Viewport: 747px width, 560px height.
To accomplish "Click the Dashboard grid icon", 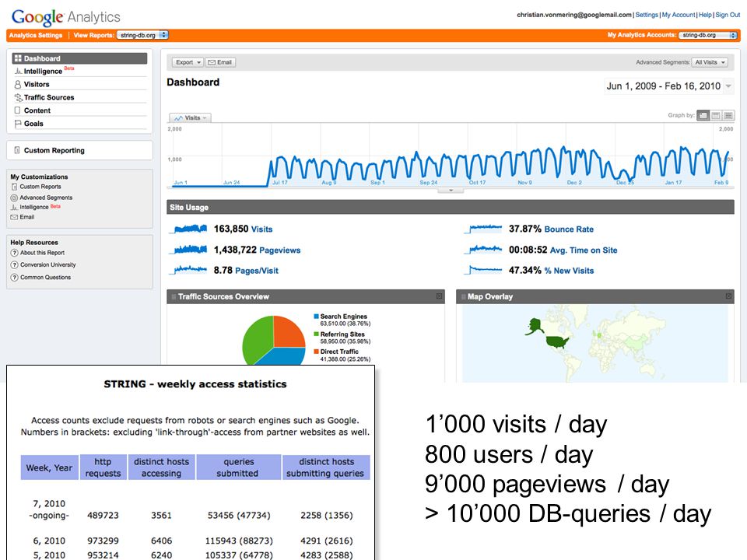I will tap(18, 58).
